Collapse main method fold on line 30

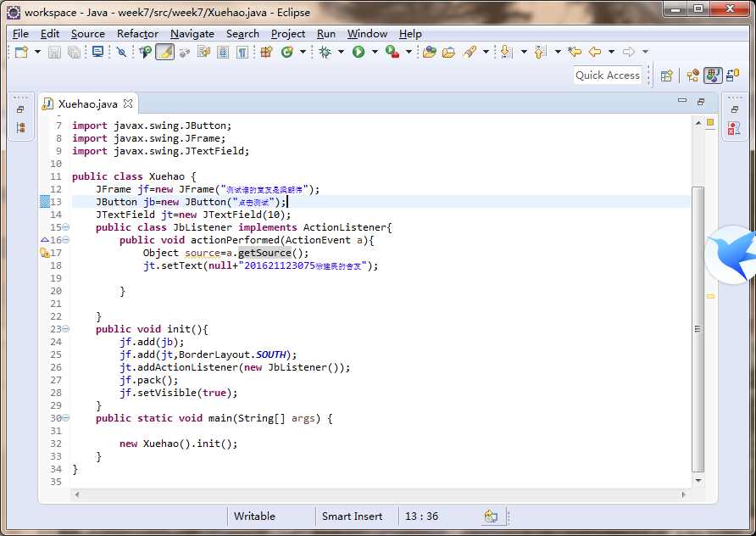pyautogui.click(x=66, y=418)
